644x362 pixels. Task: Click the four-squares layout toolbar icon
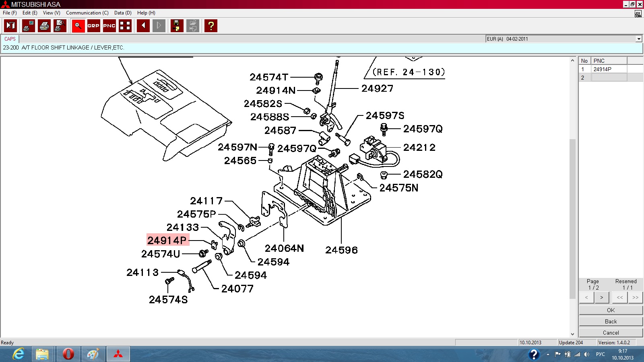(125, 26)
